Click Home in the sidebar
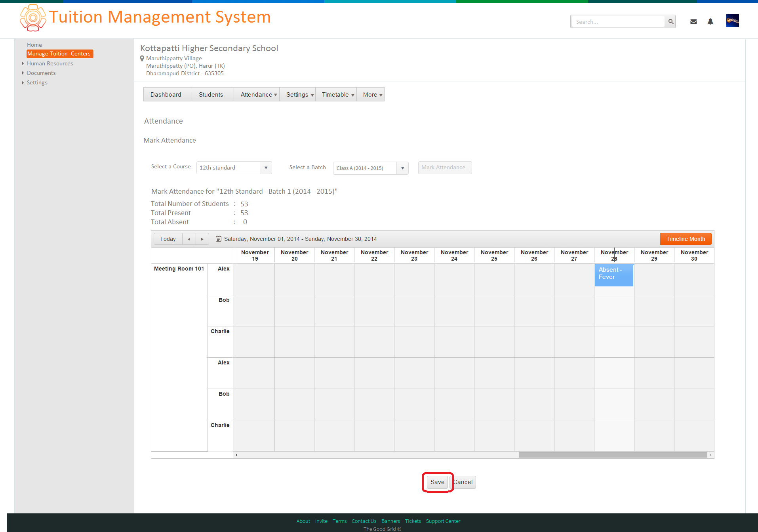Image resolution: width=758 pixels, height=532 pixels. coord(34,45)
